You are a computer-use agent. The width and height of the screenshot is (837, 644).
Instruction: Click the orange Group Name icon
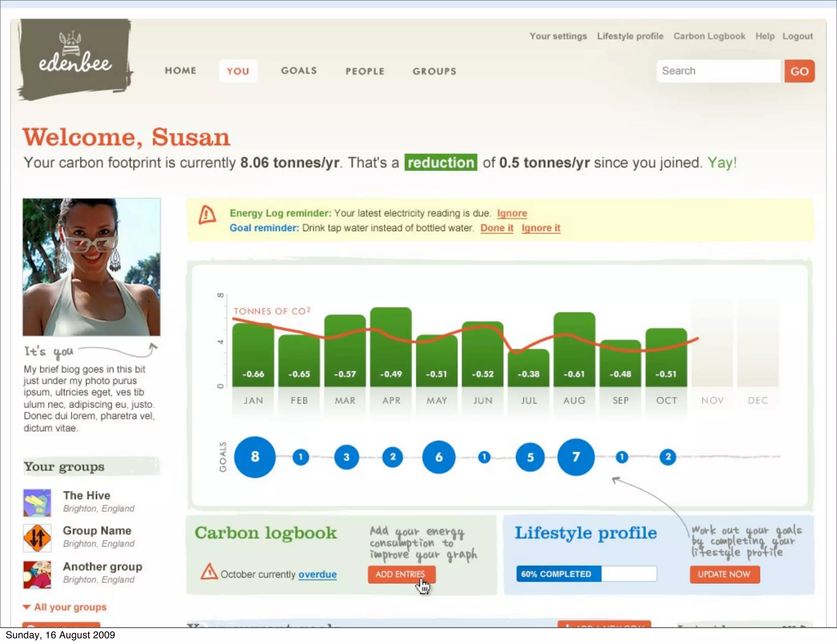[37, 538]
